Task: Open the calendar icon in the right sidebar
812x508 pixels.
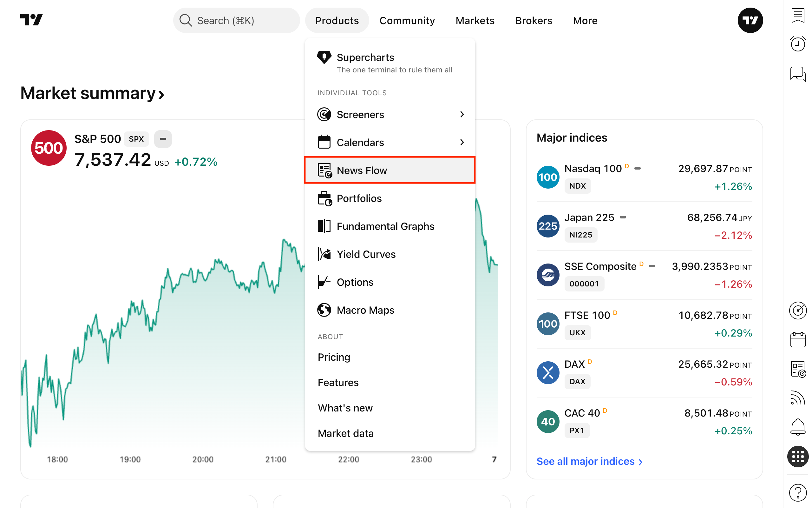Action: [x=798, y=340]
